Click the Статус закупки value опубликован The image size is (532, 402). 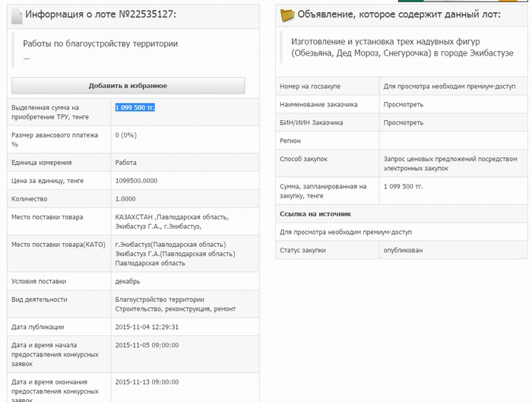click(404, 250)
